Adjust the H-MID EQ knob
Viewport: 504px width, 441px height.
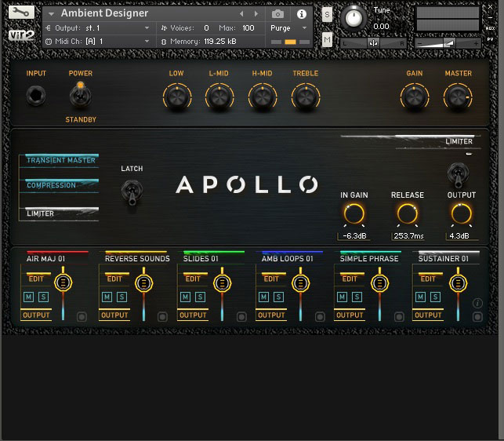pyautogui.click(x=263, y=97)
